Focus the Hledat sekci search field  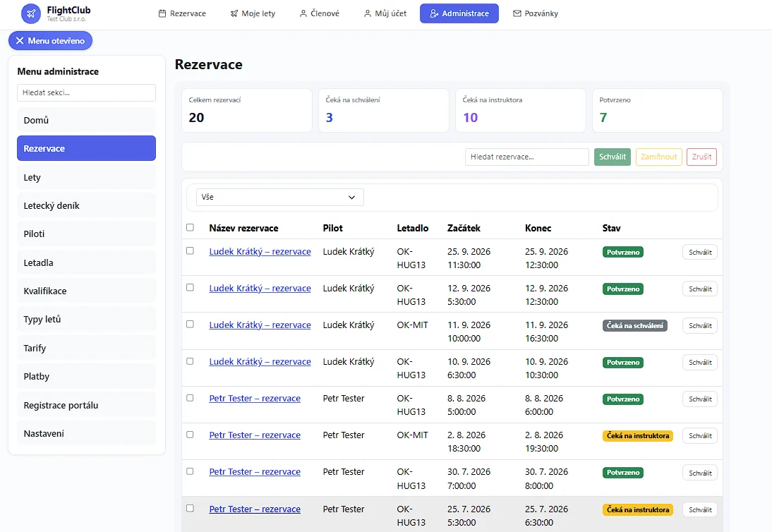click(86, 92)
